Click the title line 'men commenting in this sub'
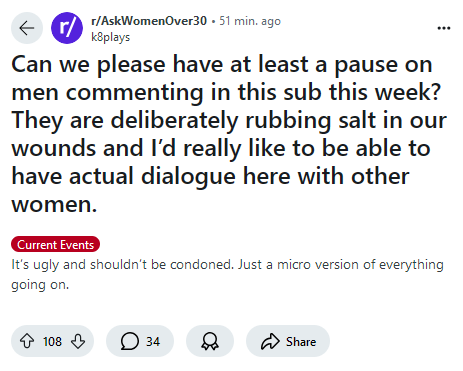463x371 pixels. 167,92
